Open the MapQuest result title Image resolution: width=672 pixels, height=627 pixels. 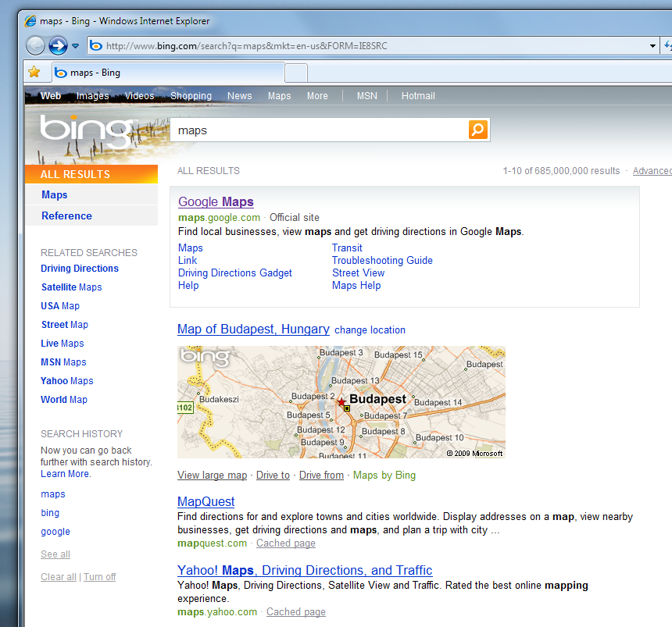click(x=206, y=501)
